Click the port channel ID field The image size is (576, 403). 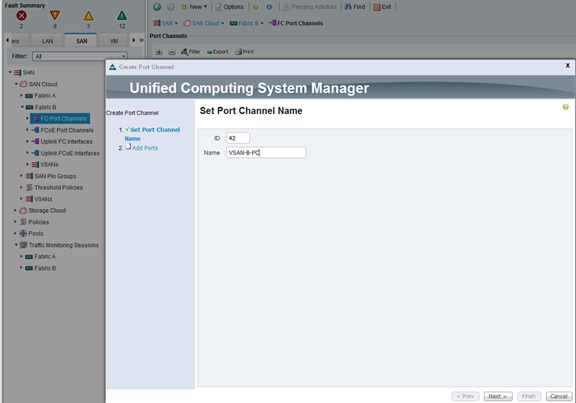pyautogui.click(x=238, y=138)
